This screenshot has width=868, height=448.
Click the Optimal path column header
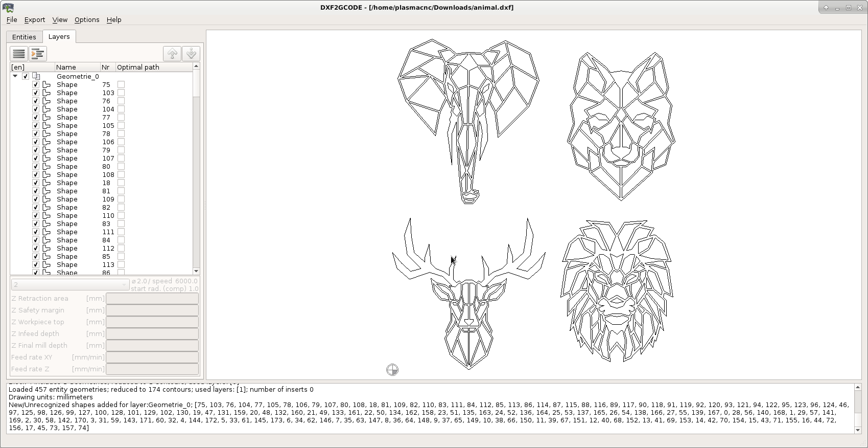pos(154,67)
